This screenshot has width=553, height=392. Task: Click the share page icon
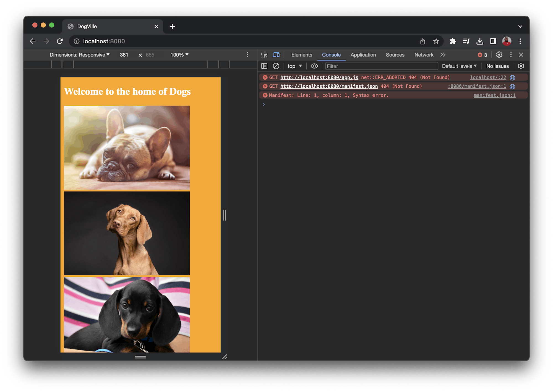click(x=422, y=41)
